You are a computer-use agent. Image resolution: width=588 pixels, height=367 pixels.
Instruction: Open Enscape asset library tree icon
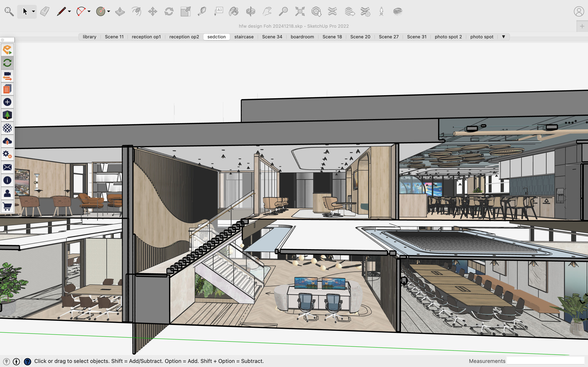7,115
